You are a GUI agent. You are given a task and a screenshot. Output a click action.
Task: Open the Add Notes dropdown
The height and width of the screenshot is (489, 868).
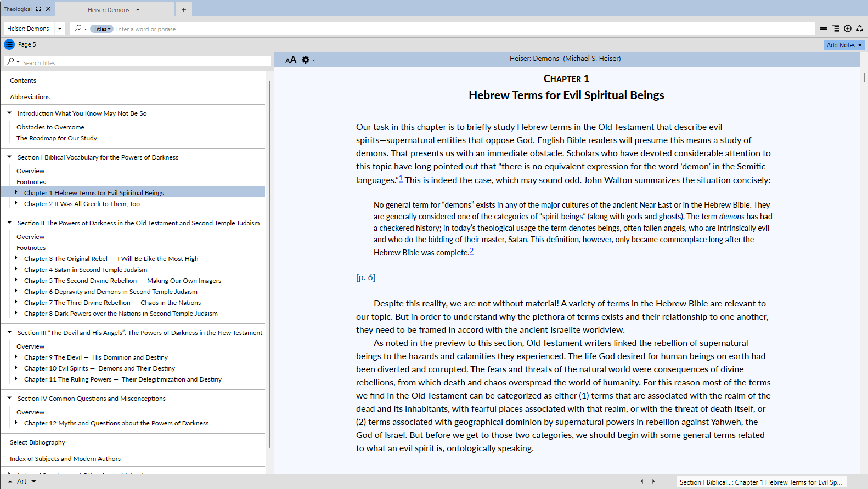pos(844,45)
